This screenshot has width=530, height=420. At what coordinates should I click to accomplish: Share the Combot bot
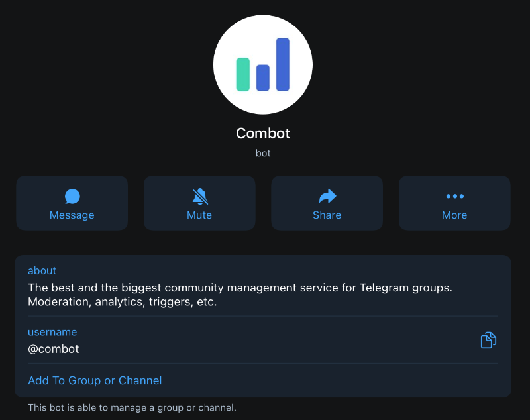[327, 203]
